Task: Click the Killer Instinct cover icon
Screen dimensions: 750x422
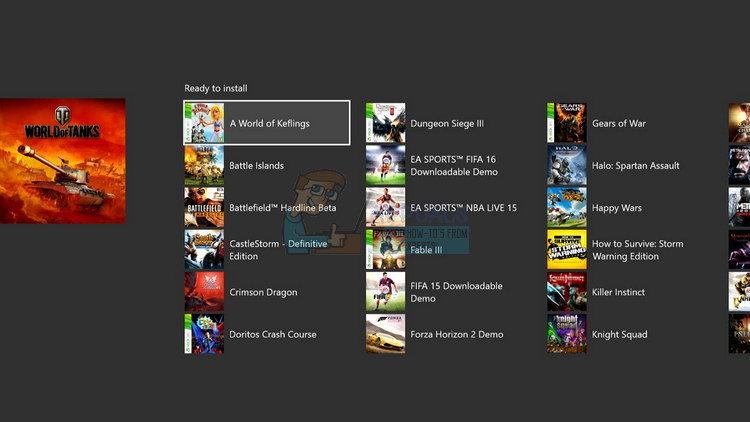Action: [x=567, y=292]
